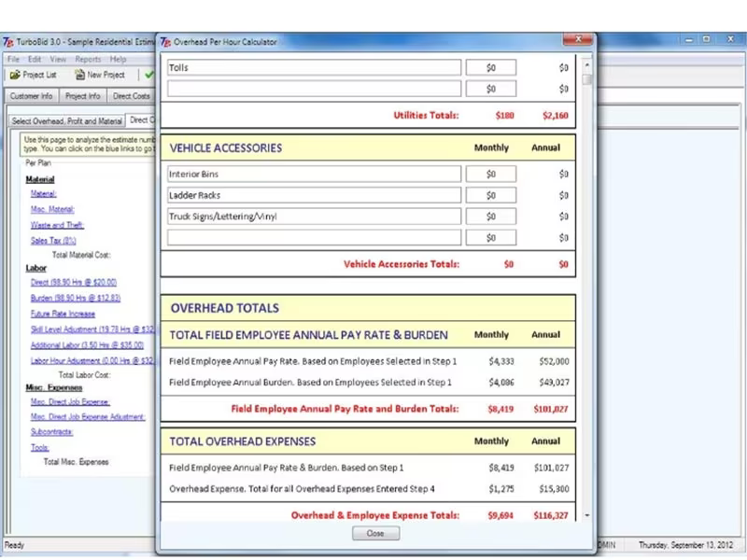
Task: Click the calculator vertical scrollbar thumb
Action: [587, 79]
